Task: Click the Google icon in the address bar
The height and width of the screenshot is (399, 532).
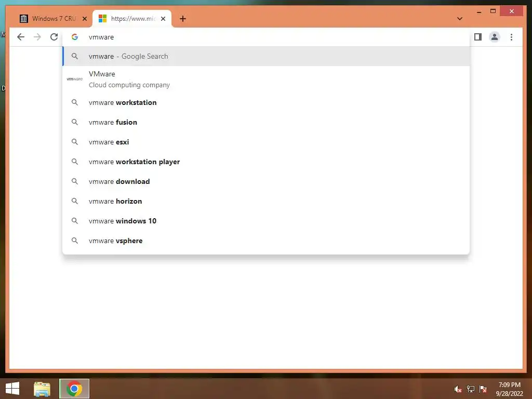Action: click(x=75, y=37)
